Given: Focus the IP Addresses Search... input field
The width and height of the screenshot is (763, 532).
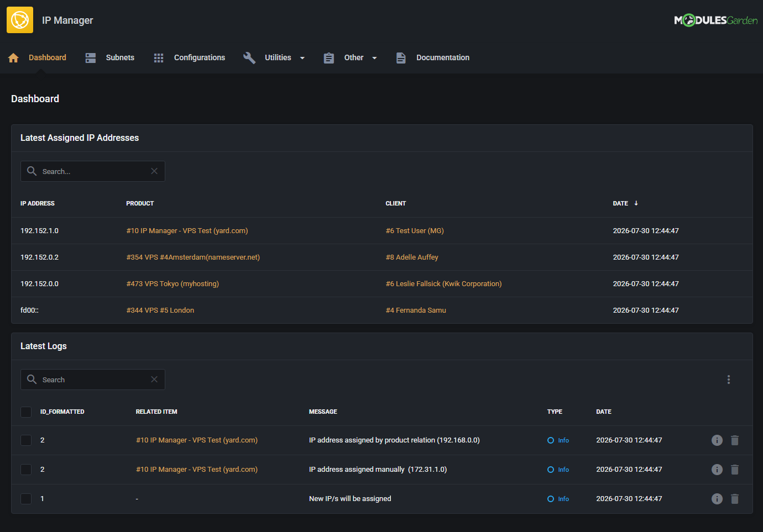Looking at the screenshot, I should [x=94, y=171].
